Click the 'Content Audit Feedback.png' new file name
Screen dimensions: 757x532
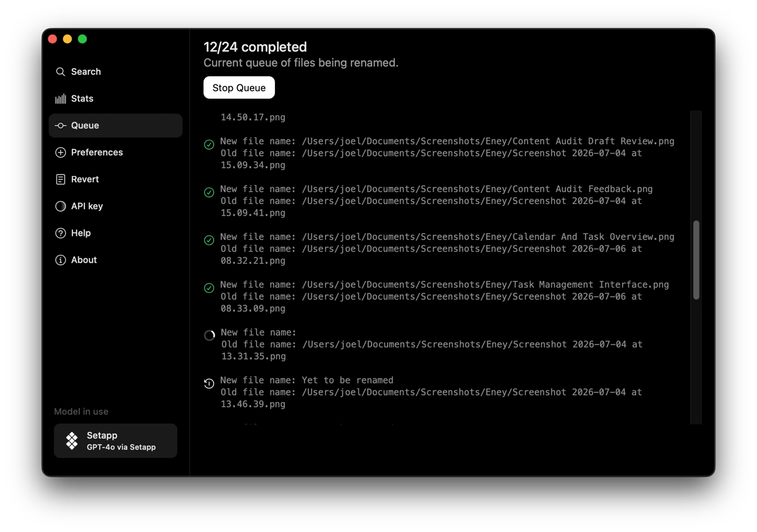coord(582,189)
